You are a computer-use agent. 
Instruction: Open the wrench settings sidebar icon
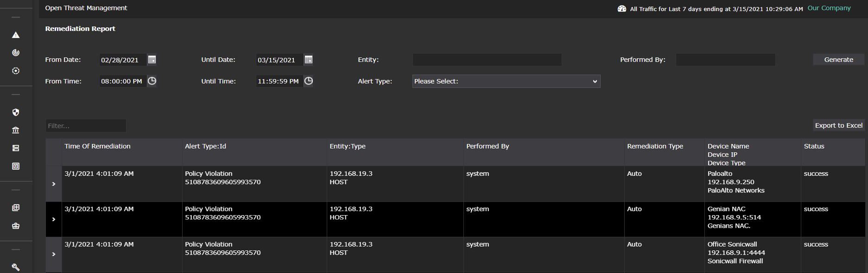pos(16,267)
